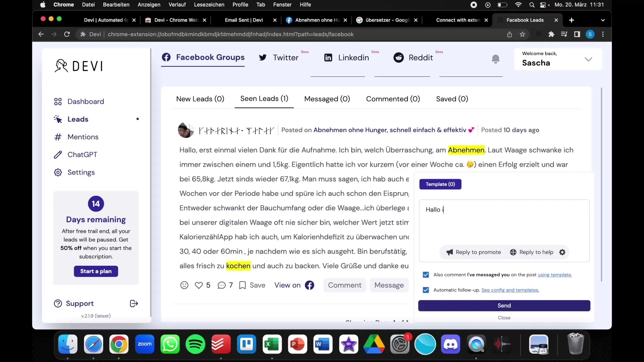Open post via Facebook icon
Image resolution: width=644 pixels, height=362 pixels.
point(309,285)
